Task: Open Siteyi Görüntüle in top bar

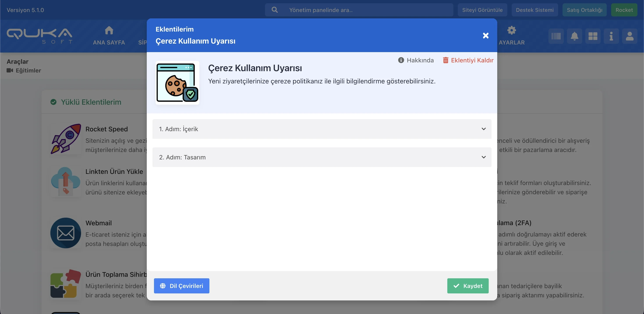Action: point(482,10)
